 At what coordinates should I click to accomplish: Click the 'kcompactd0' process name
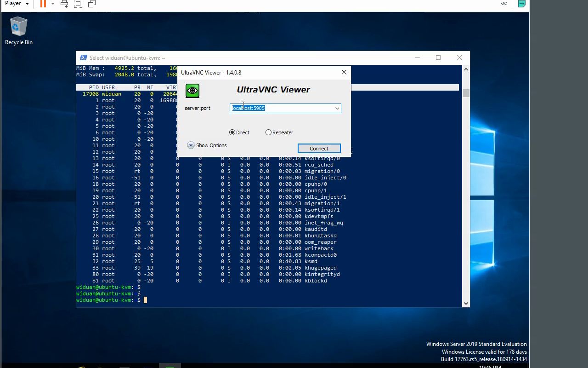[x=321, y=255]
